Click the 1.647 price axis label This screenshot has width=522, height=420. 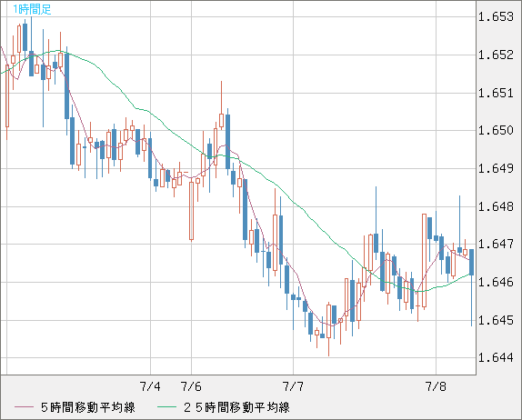pos(496,245)
